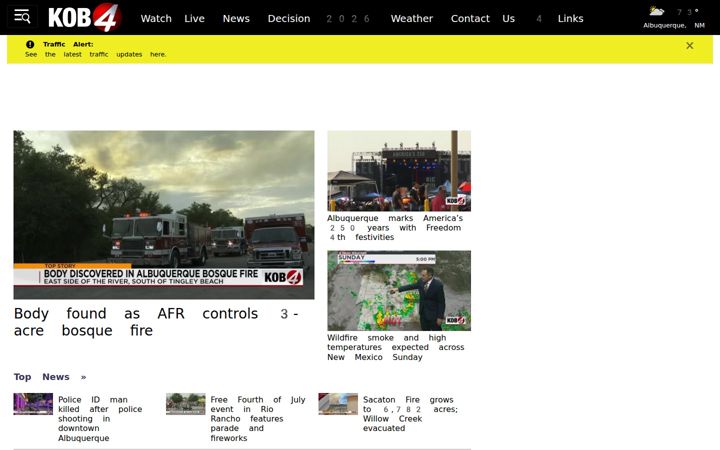Open the Top News section link

(50, 377)
